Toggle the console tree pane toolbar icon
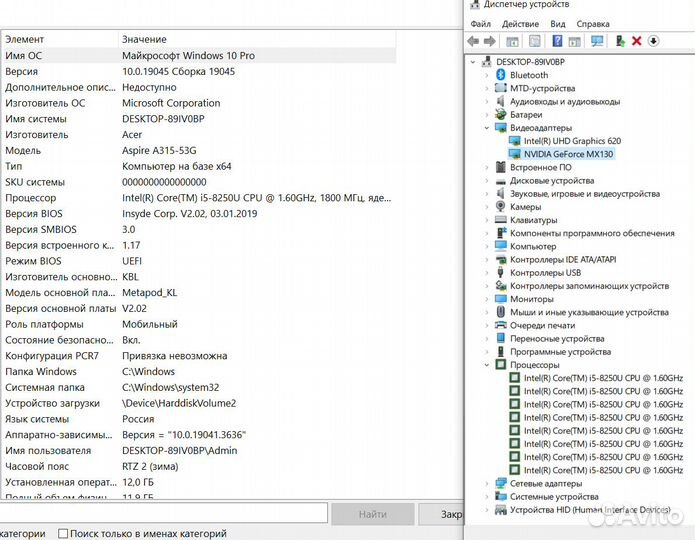The height and width of the screenshot is (540, 695). tap(512, 41)
